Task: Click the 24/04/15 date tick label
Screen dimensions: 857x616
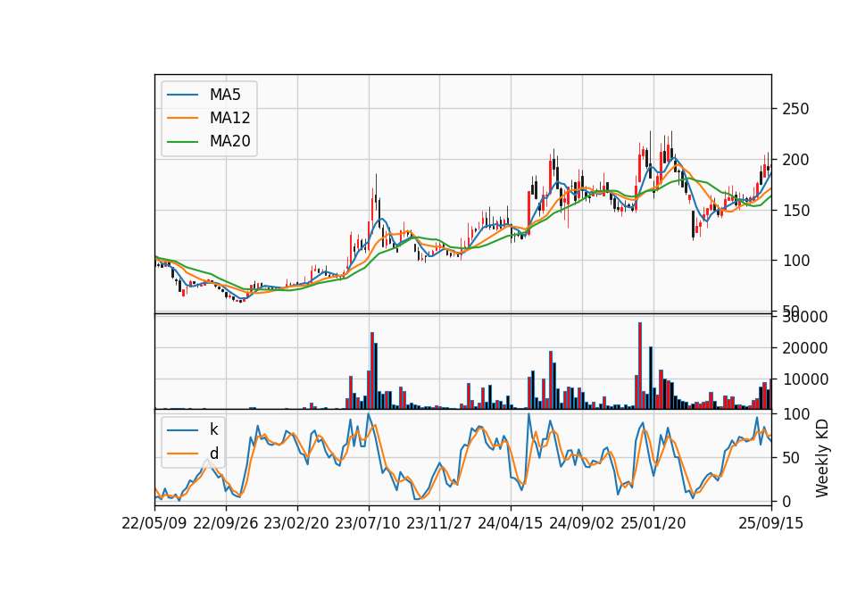Action: coord(511,523)
